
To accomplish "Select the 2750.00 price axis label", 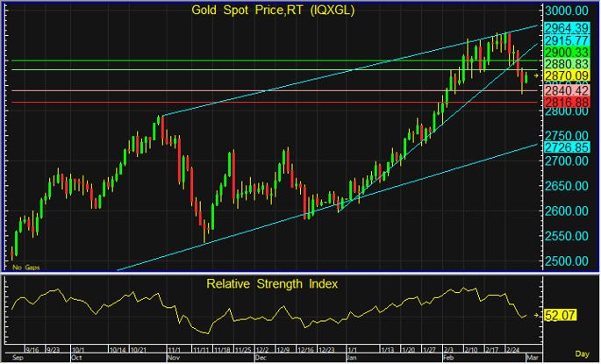I will [567, 136].
